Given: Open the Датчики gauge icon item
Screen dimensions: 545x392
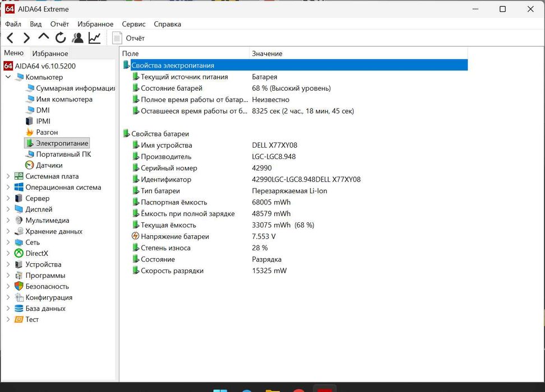Looking at the screenshot, I should [30, 165].
